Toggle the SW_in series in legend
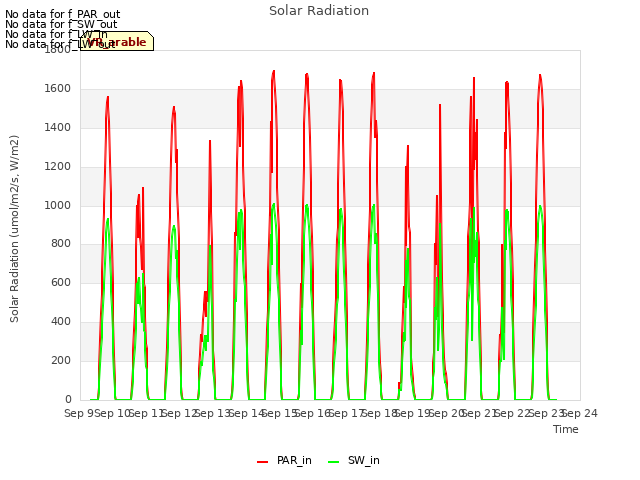 (353, 460)
